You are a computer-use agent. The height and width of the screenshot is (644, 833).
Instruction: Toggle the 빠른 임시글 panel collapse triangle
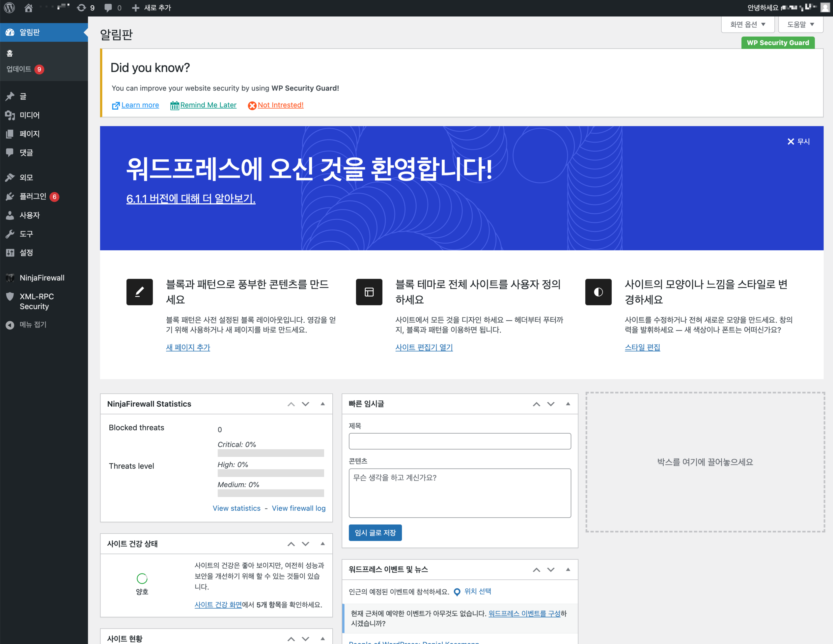(x=568, y=404)
